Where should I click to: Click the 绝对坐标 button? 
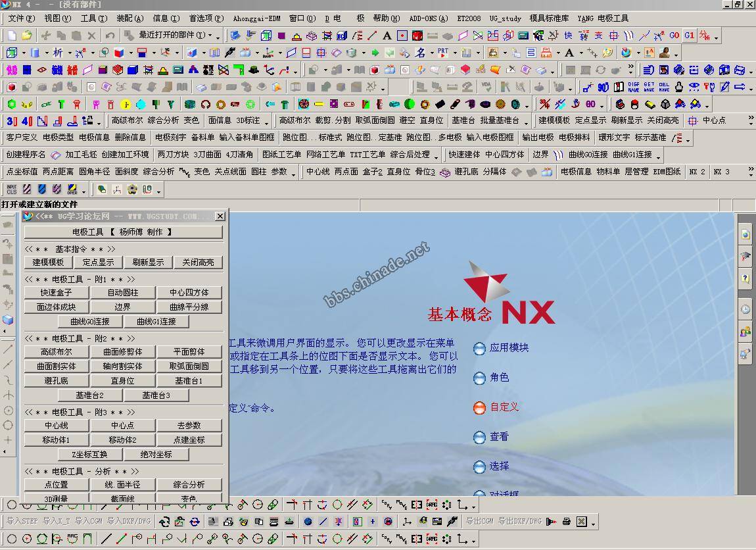pyautogui.click(x=156, y=455)
